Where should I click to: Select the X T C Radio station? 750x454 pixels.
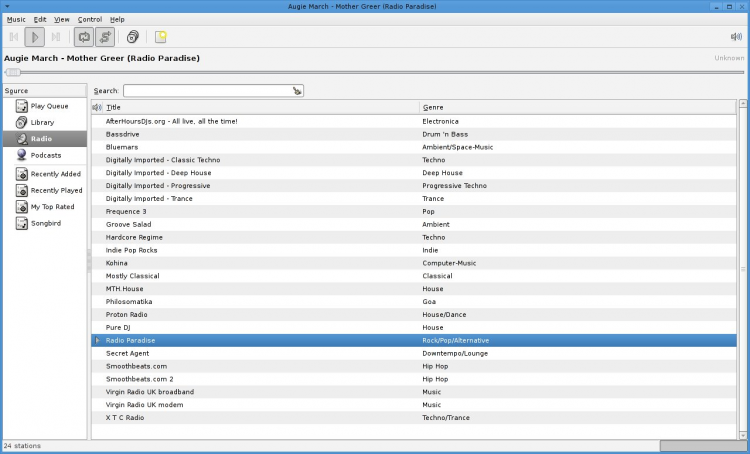click(125, 418)
